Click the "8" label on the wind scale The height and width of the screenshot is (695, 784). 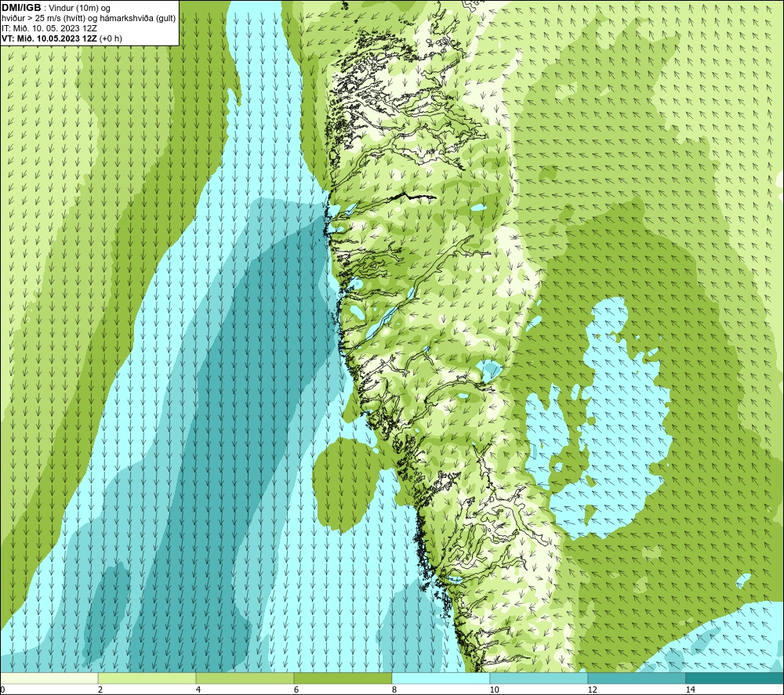394,690
